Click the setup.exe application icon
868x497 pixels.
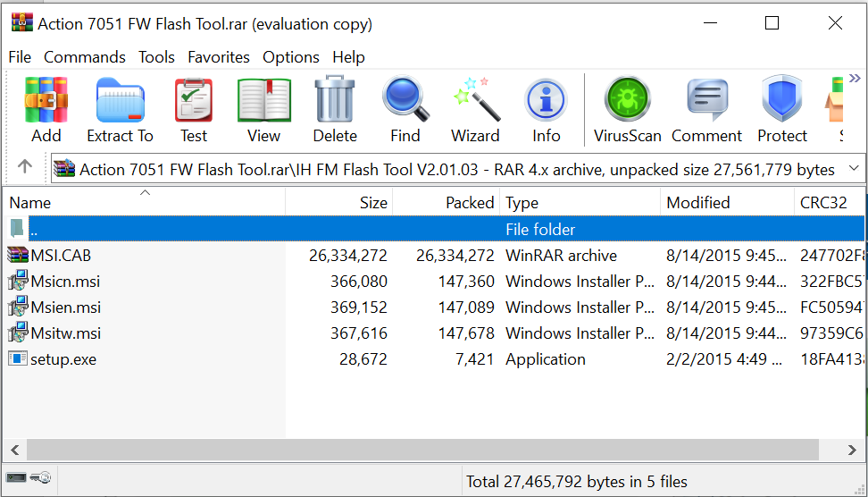click(x=18, y=358)
